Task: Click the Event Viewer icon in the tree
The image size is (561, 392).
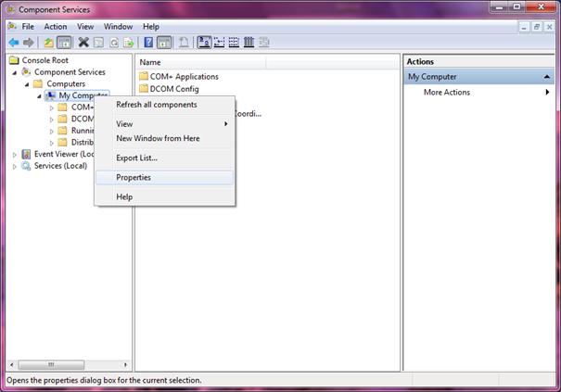Action: click(x=26, y=154)
